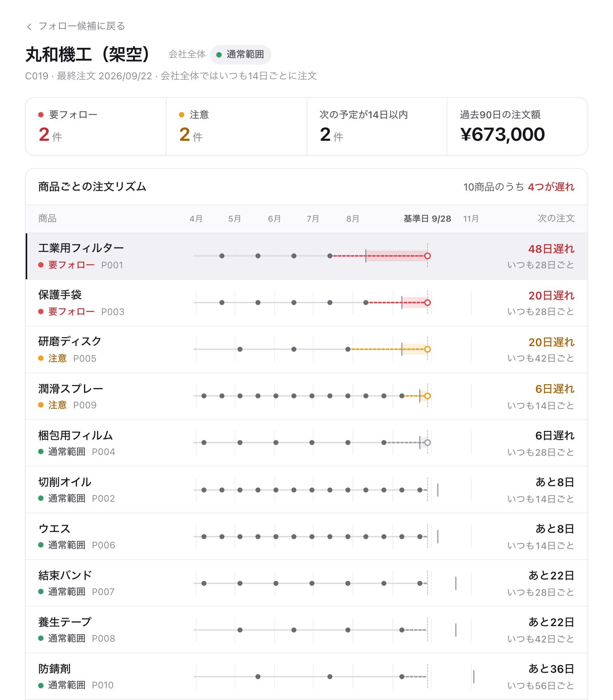Click the 通常範囲 badge beside the company name

tap(240, 54)
